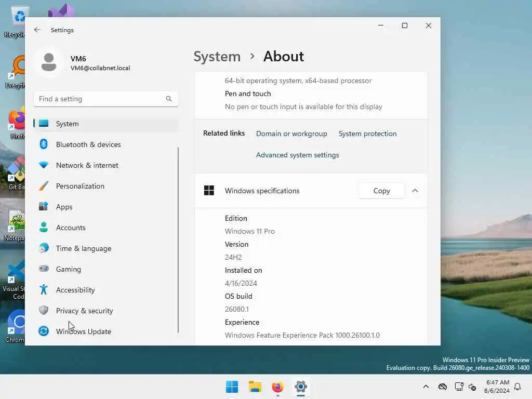Copy the Windows specifications
Image resolution: width=532 pixels, height=399 pixels.
[381, 191]
